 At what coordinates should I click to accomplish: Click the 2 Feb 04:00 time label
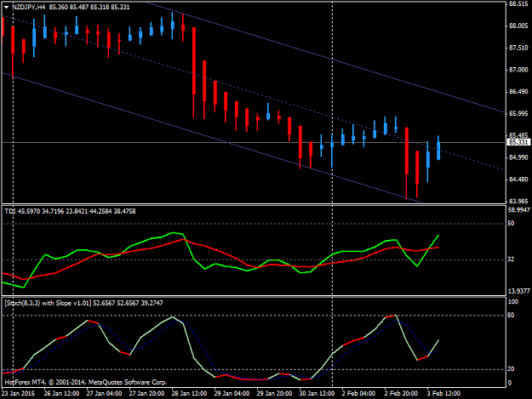coord(359,394)
